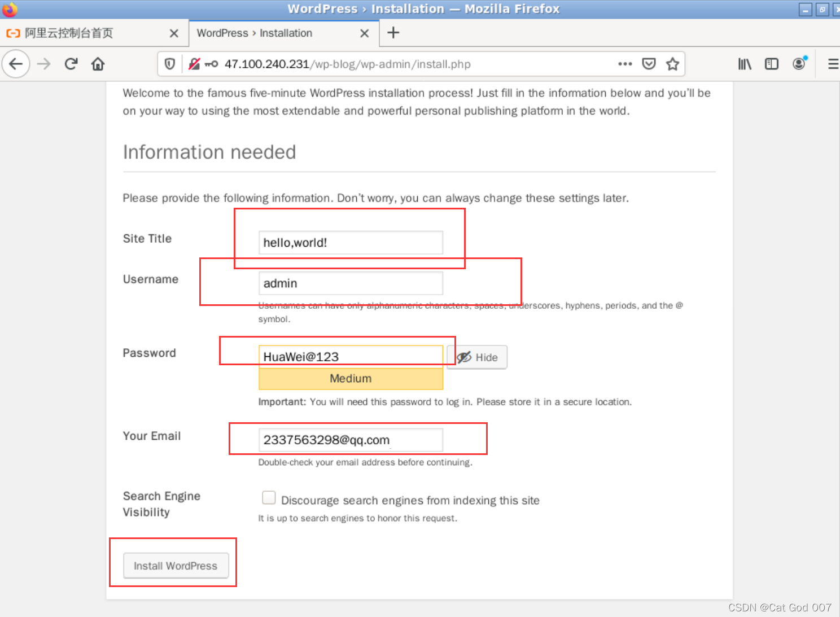Click the Your Email input field

click(x=351, y=440)
